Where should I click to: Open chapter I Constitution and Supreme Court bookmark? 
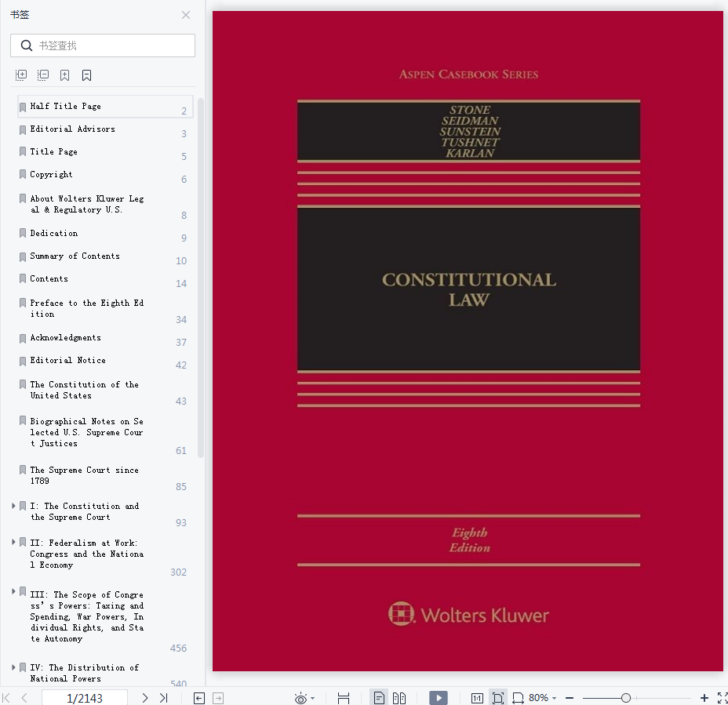click(x=84, y=512)
